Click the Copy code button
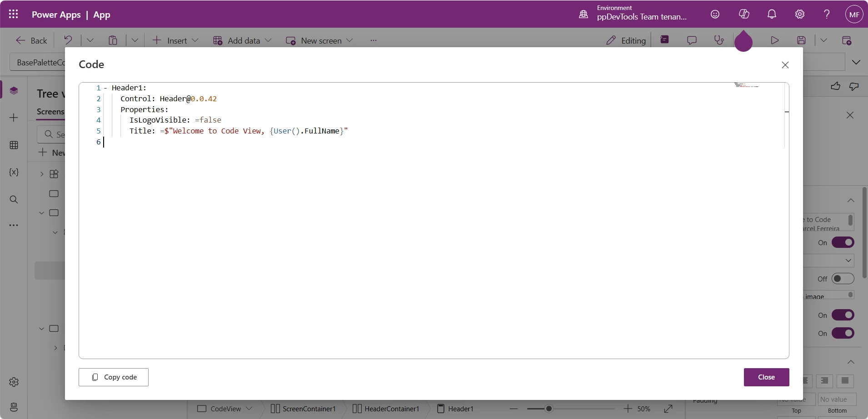This screenshot has height=419, width=868. [114, 377]
